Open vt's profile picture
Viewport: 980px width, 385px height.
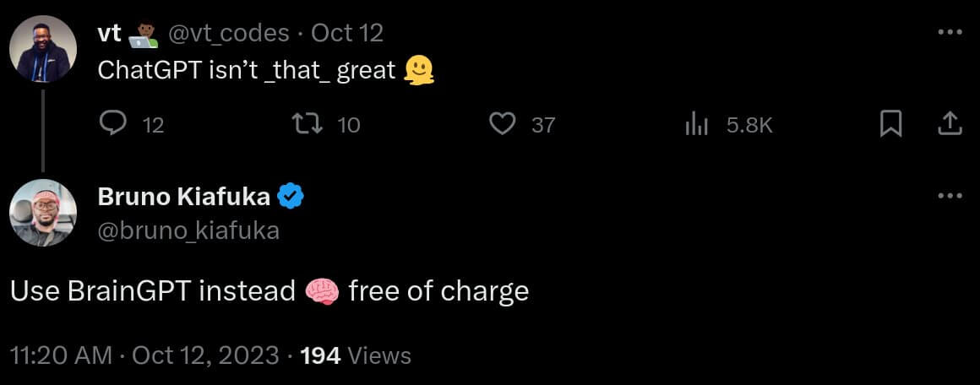43,49
